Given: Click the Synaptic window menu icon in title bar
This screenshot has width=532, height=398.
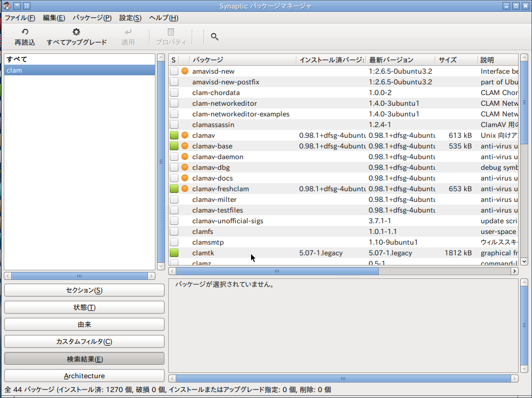Looking at the screenshot, I should 7,6.
